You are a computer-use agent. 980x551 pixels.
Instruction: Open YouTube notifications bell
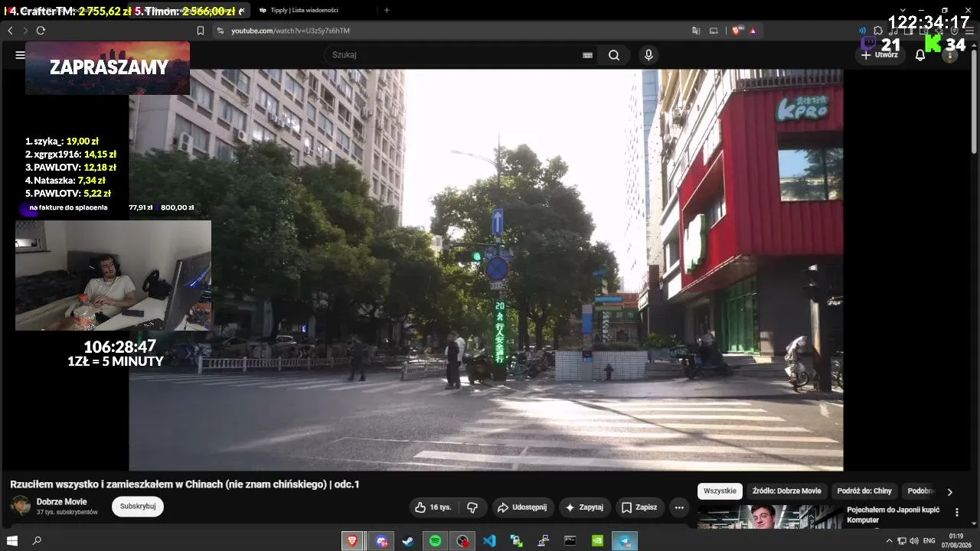click(920, 55)
